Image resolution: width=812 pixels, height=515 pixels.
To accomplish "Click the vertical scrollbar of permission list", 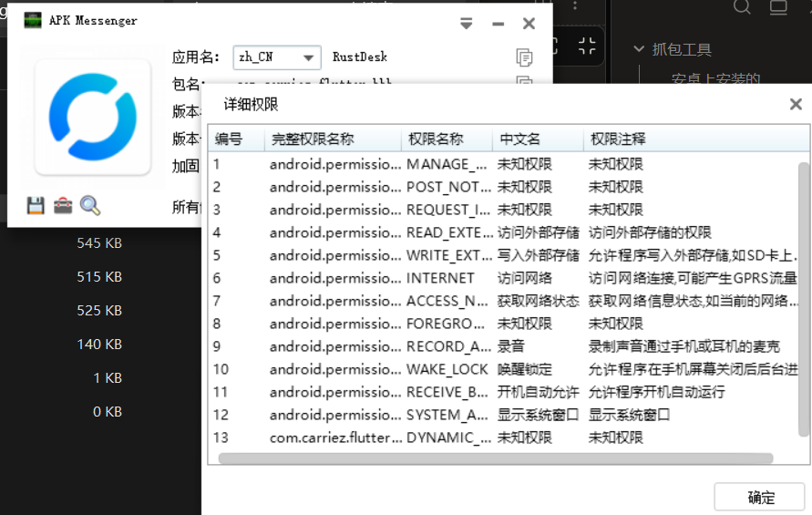I will [x=804, y=300].
